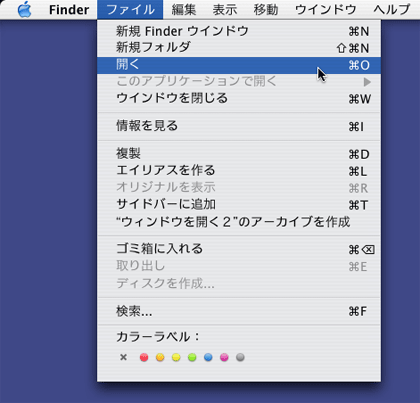Apply the orange color label

pyautogui.click(x=160, y=357)
